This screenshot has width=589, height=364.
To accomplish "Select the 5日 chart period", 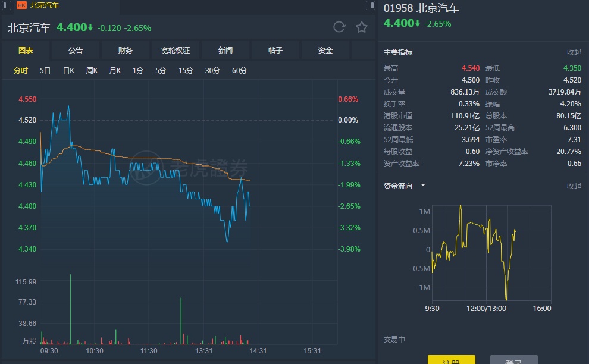I will [45, 71].
